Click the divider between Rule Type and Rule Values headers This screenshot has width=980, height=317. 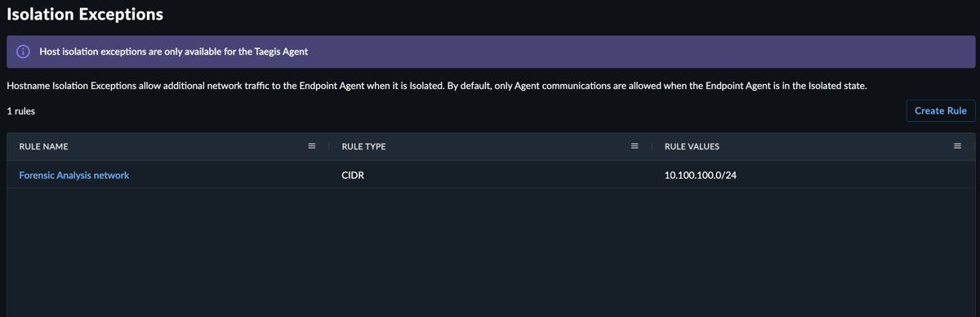[x=652, y=147]
